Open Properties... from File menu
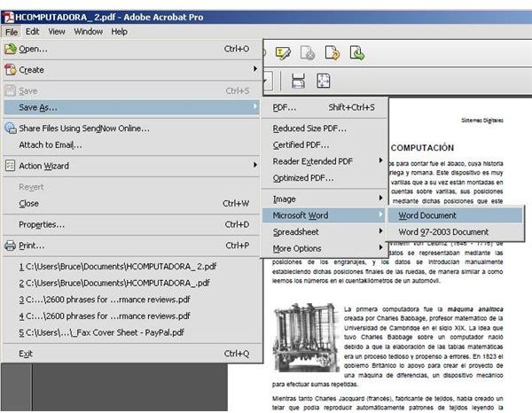The width and height of the screenshot is (532, 413). (131, 224)
